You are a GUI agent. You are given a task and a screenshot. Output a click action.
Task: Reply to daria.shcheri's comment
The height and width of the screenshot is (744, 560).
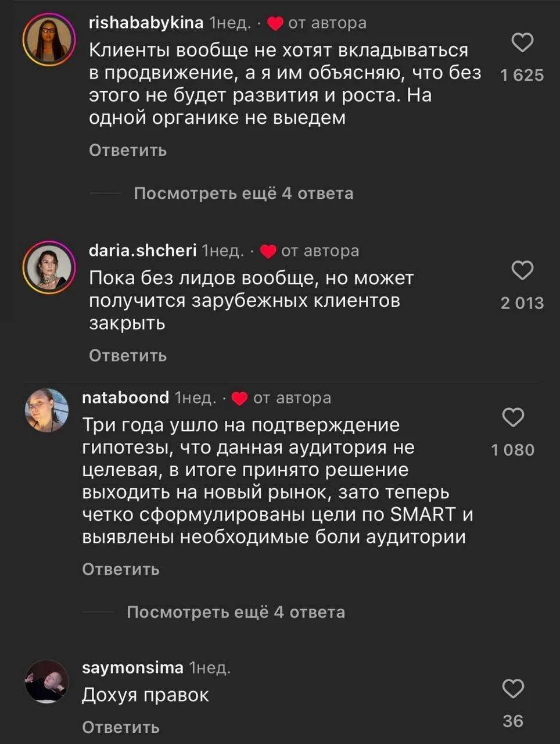click(x=128, y=356)
